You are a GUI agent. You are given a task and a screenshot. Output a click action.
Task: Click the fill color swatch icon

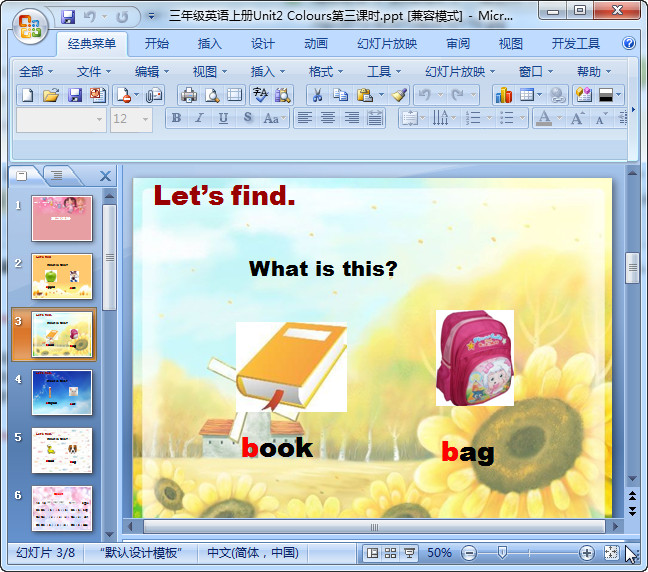(605, 95)
